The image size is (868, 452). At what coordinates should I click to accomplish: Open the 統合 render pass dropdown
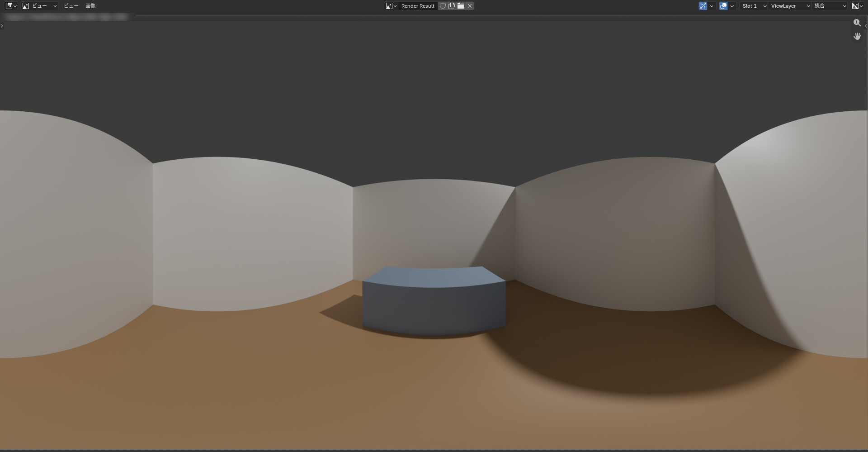[x=830, y=6]
